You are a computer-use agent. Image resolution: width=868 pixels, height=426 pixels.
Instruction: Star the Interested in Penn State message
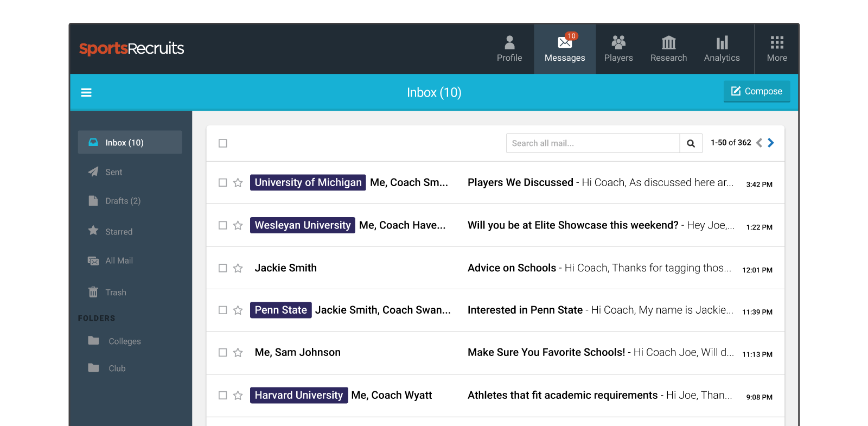click(x=238, y=310)
